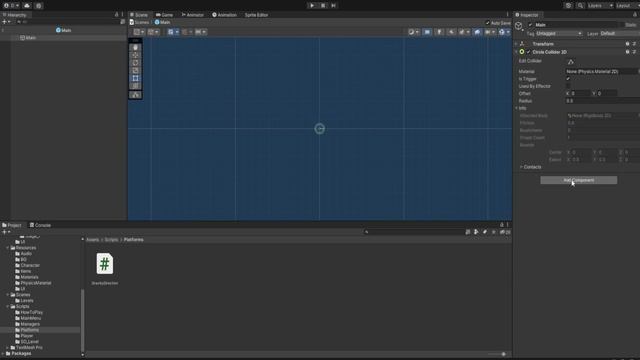
Task: Click the Project tab
Action: (x=12, y=225)
